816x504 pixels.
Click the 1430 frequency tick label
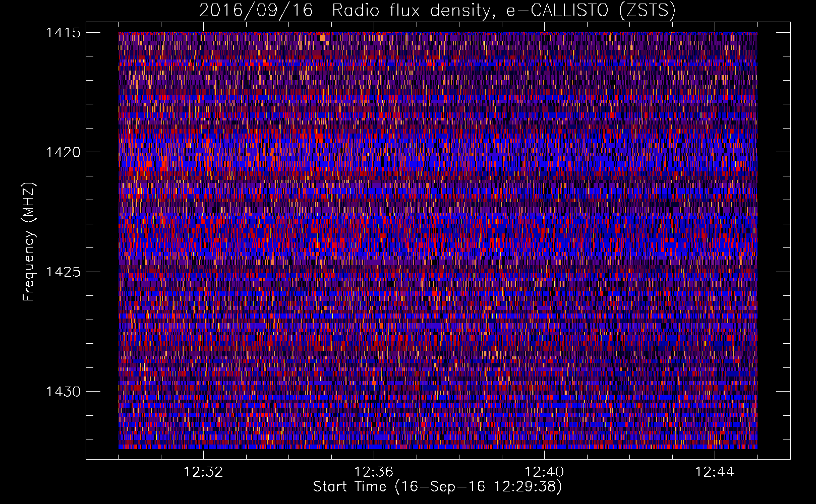[x=63, y=392]
